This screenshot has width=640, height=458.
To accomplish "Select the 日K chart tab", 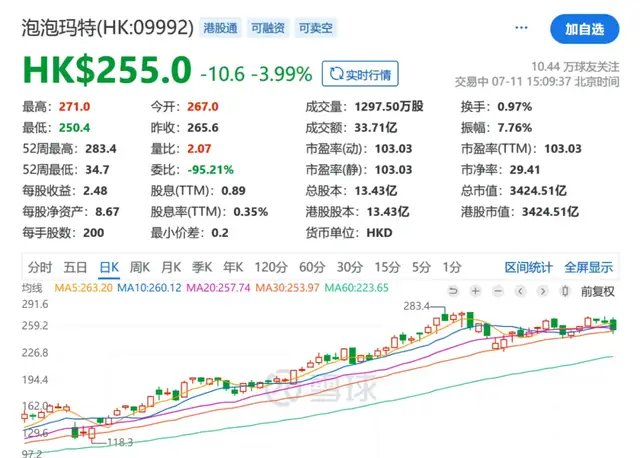I will click(109, 267).
